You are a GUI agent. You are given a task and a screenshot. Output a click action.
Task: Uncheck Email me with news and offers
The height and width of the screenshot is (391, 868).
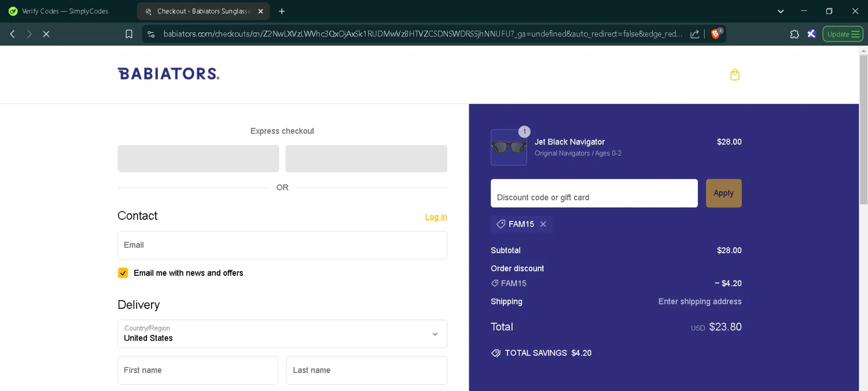point(123,273)
